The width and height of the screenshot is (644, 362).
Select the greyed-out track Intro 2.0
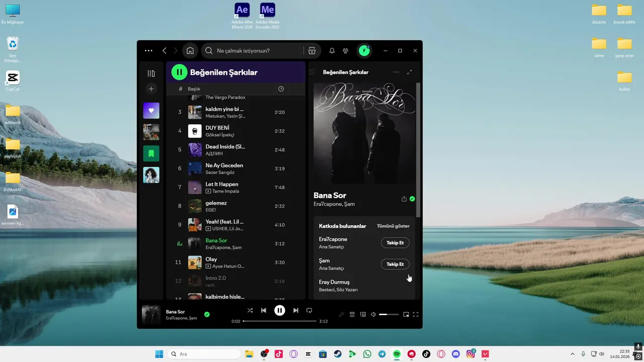pos(235,281)
